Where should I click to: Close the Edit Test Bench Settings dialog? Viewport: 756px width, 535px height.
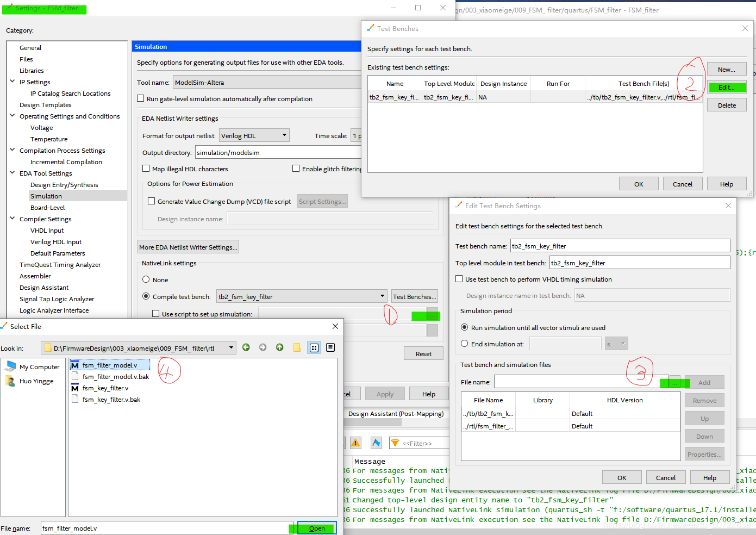pyautogui.click(x=728, y=206)
